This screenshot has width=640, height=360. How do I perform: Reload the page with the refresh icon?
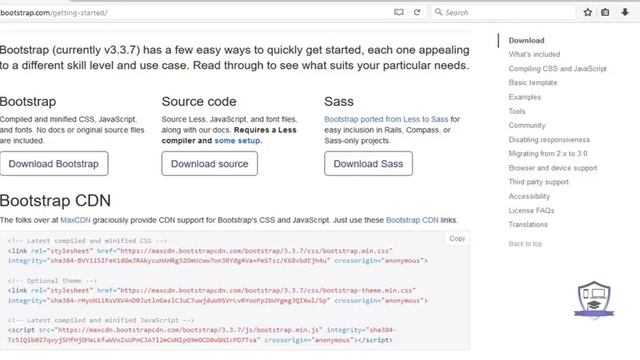click(417, 12)
